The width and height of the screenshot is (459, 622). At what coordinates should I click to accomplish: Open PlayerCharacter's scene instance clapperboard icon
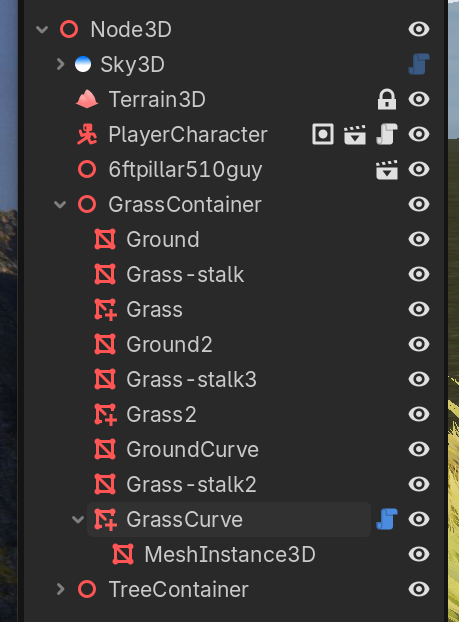pyautogui.click(x=355, y=134)
